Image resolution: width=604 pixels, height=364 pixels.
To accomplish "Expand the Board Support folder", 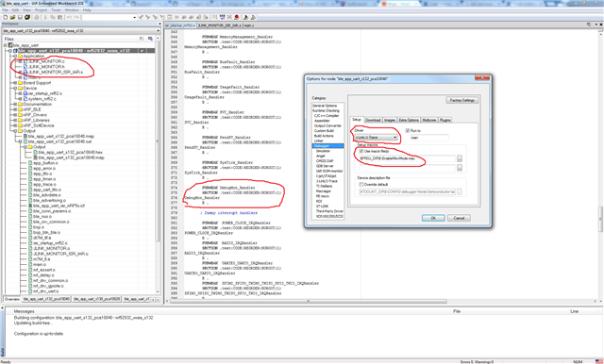I will [15, 83].
